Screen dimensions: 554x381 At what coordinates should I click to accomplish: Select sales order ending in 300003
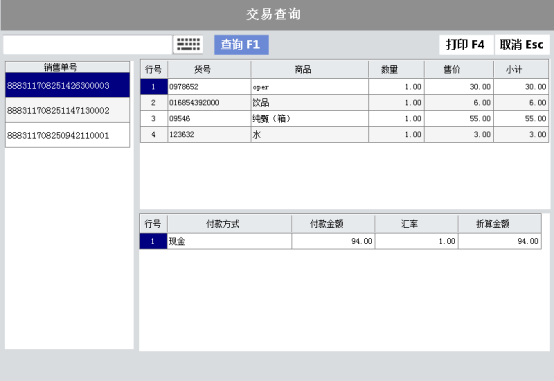coord(67,85)
